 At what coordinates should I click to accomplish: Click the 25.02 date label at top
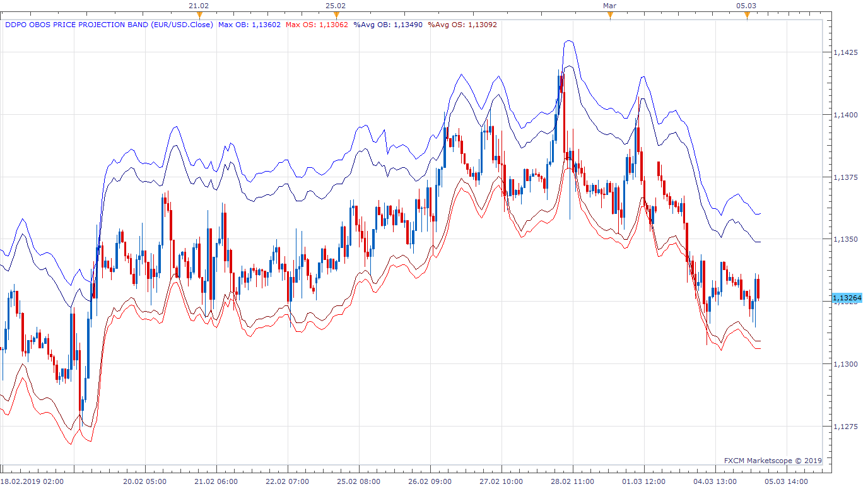pyautogui.click(x=336, y=5)
